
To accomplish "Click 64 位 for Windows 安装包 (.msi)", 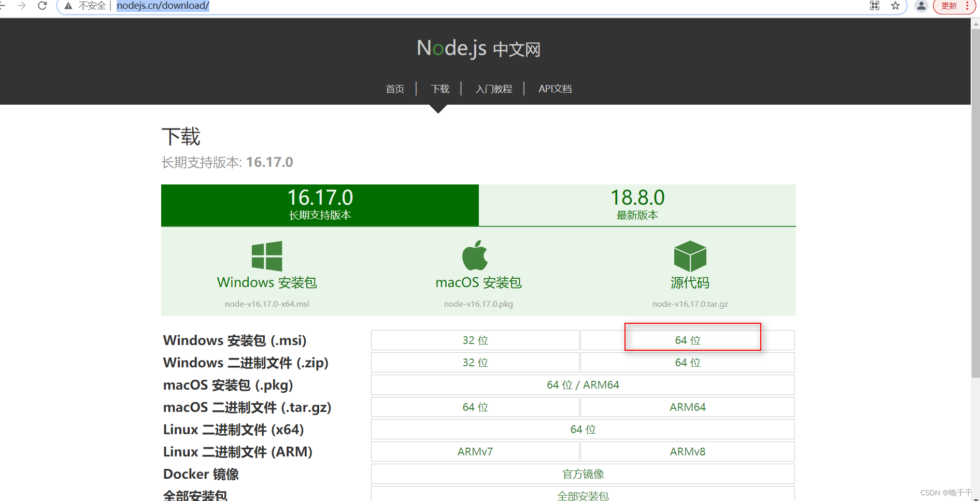I will coord(688,340).
